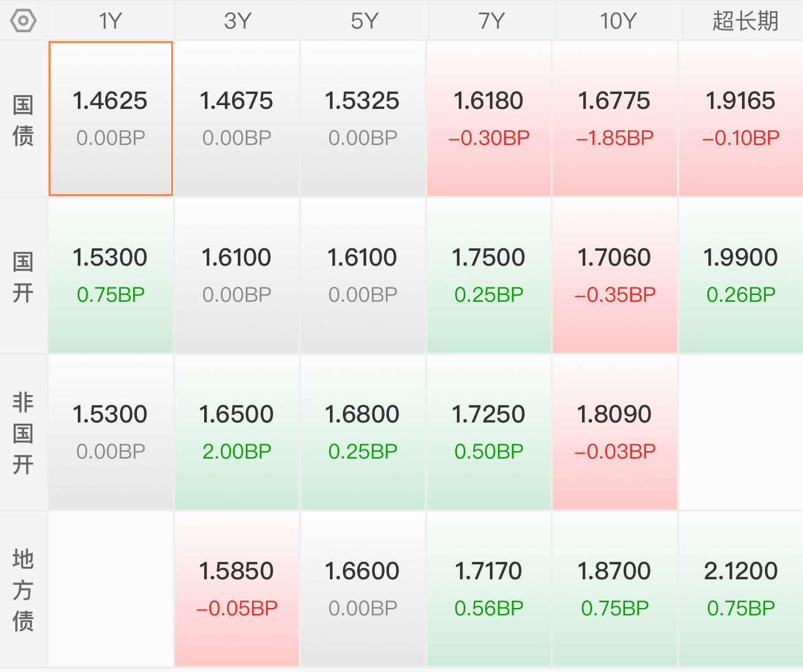Open the 1.6180 国债 7Y cell

[489, 119]
